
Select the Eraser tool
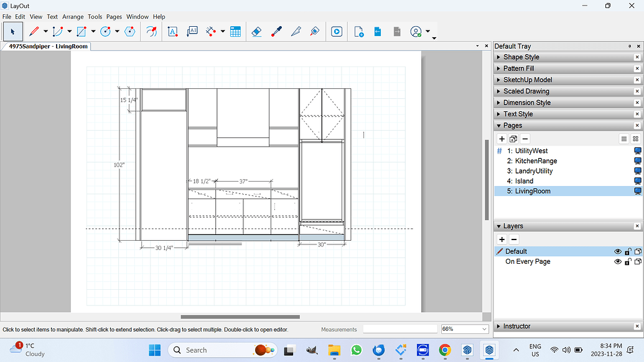coord(256,31)
